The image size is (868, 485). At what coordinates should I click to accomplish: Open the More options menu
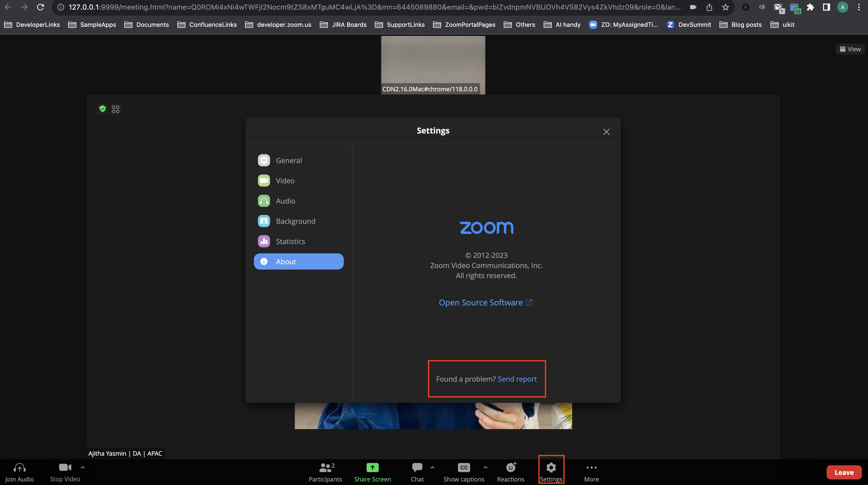[x=591, y=472]
